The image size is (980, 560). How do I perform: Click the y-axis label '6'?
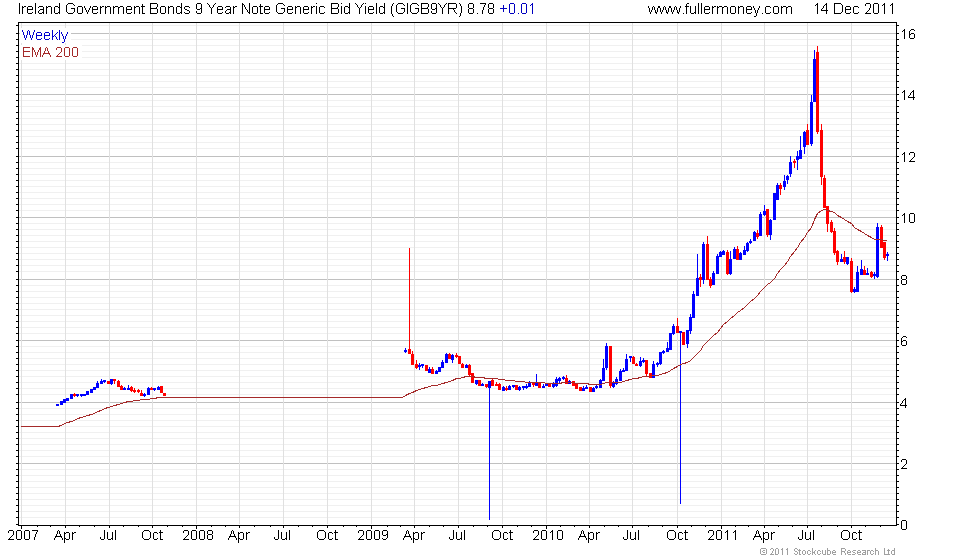click(904, 341)
